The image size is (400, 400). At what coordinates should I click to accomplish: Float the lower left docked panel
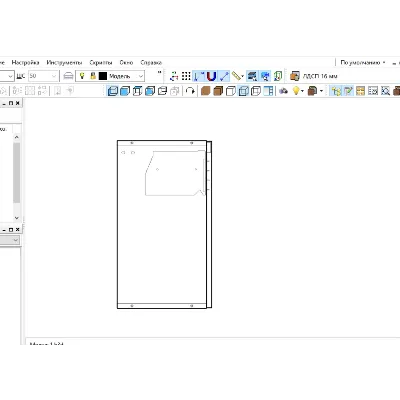(x=11, y=230)
